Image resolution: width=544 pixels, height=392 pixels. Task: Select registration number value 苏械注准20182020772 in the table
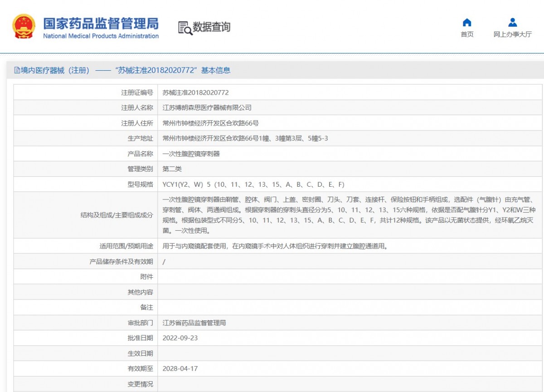coord(195,92)
